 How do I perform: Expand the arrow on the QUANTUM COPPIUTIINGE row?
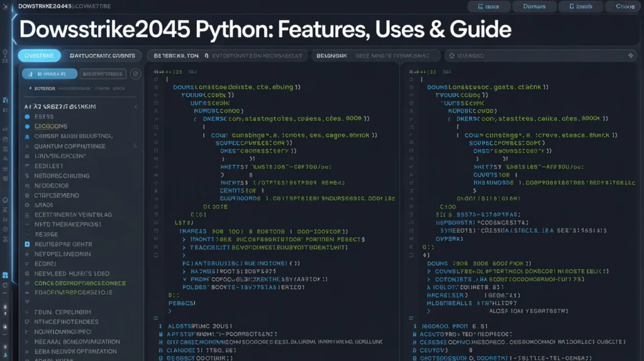pyautogui.click(x=135, y=146)
